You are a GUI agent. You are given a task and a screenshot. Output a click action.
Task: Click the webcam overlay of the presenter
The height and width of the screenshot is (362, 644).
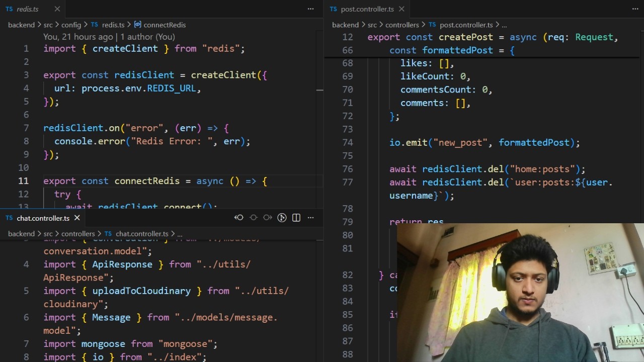click(520, 293)
